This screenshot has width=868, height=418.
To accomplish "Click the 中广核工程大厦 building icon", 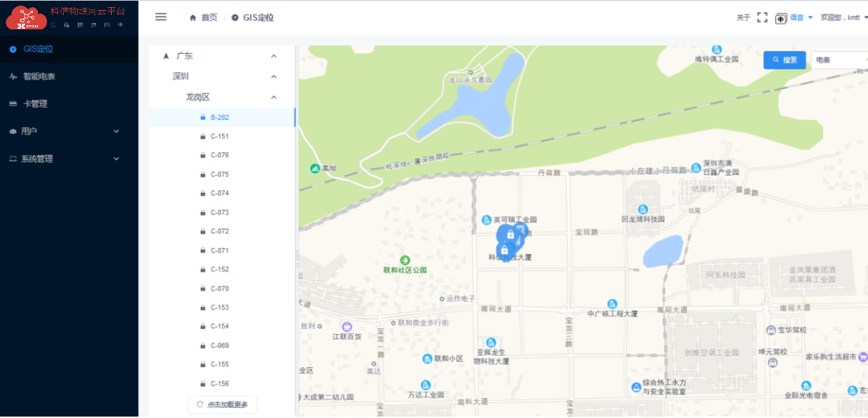I will [612, 304].
